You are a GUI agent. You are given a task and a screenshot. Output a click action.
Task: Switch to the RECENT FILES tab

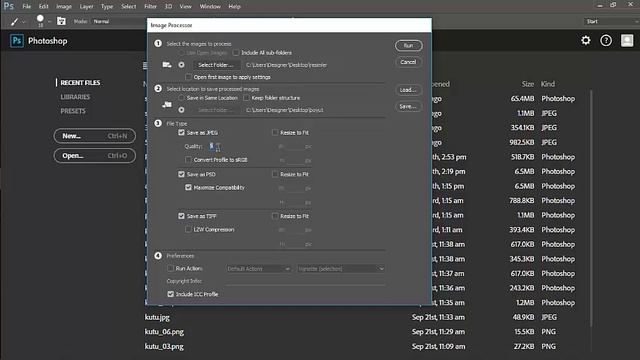(x=80, y=82)
